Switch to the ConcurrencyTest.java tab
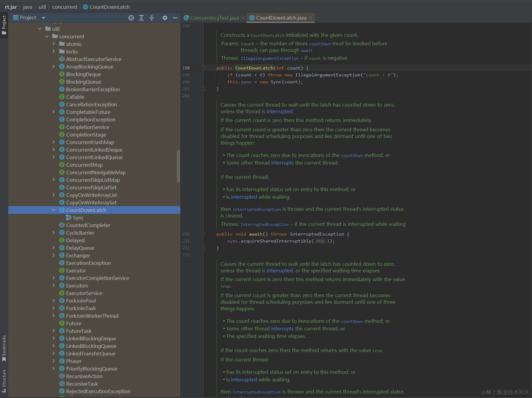 pos(214,18)
